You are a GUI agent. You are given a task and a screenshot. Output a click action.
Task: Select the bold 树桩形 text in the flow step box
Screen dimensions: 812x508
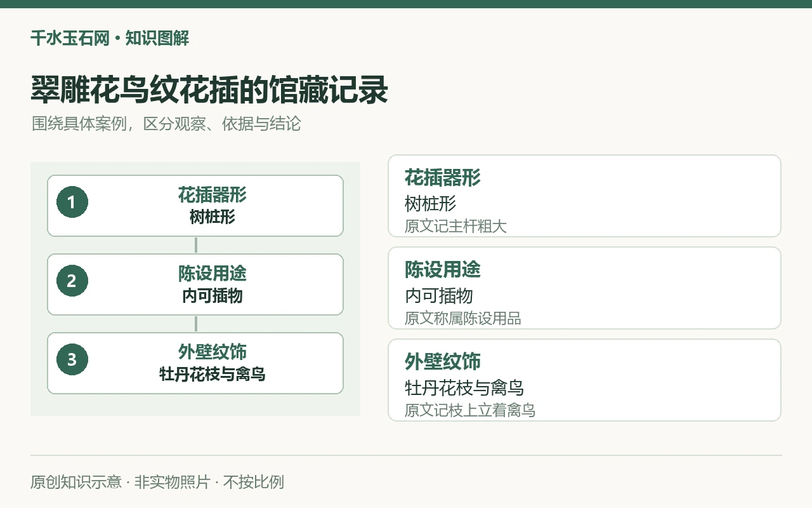coord(212,217)
